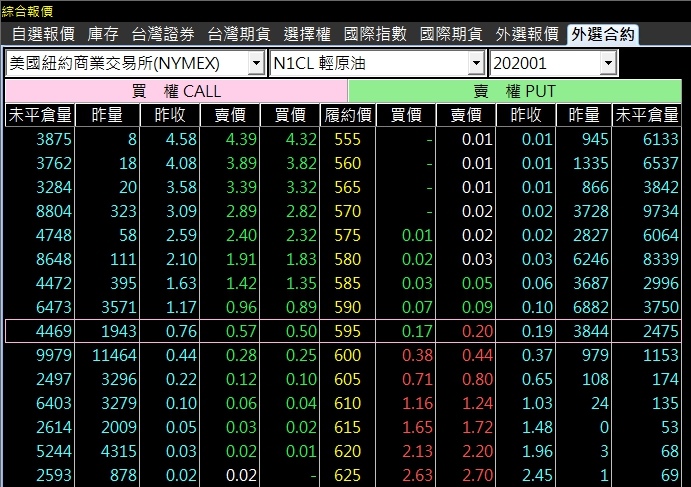Click the N1CL 輕原油 combo box field

pyautogui.click(x=377, y=63)
